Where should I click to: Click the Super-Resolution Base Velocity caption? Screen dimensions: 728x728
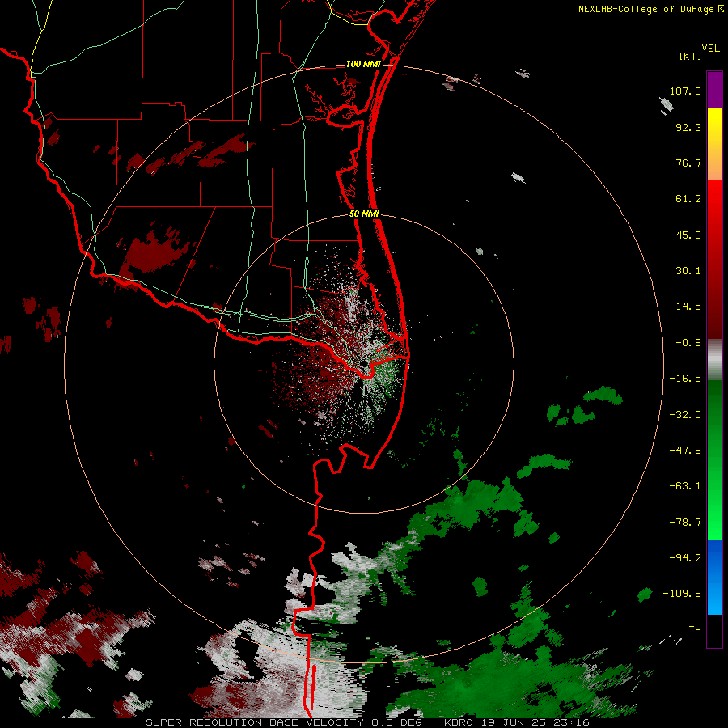368,722
